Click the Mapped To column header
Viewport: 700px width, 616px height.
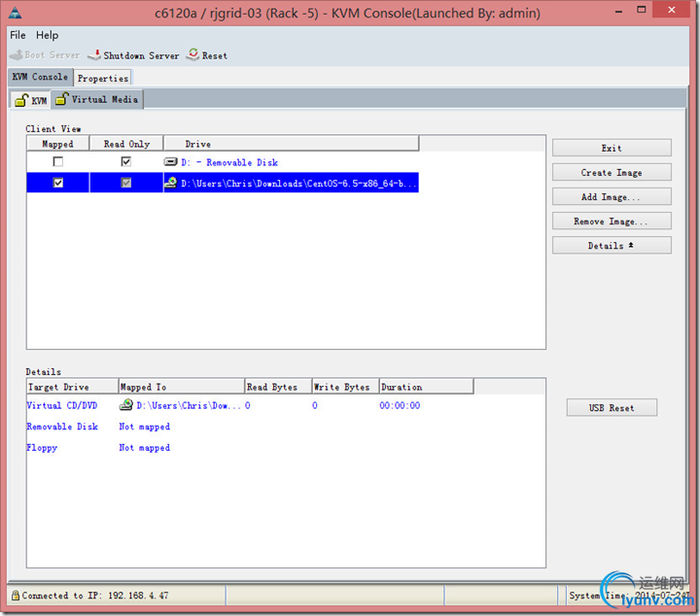click(182, 387)
